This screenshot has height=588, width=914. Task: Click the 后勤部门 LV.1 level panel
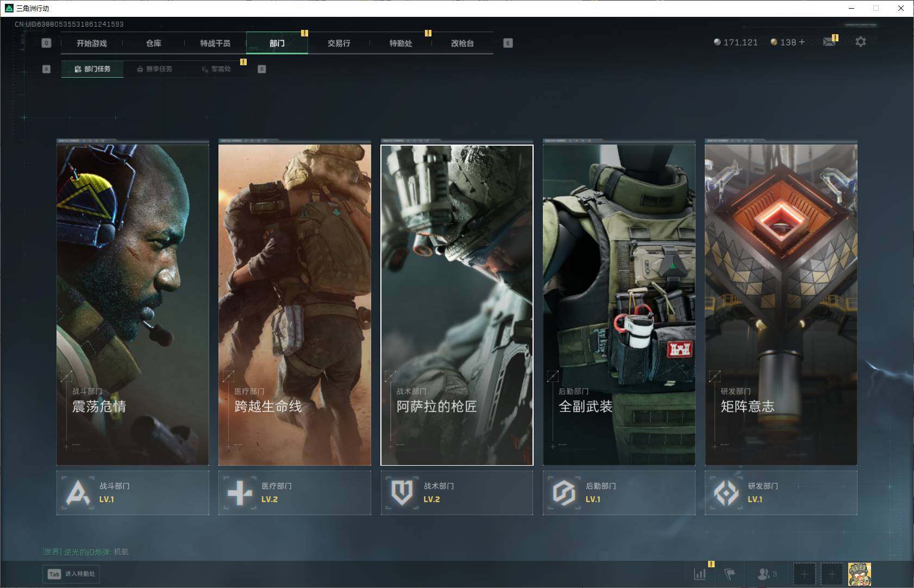[619, 493]
